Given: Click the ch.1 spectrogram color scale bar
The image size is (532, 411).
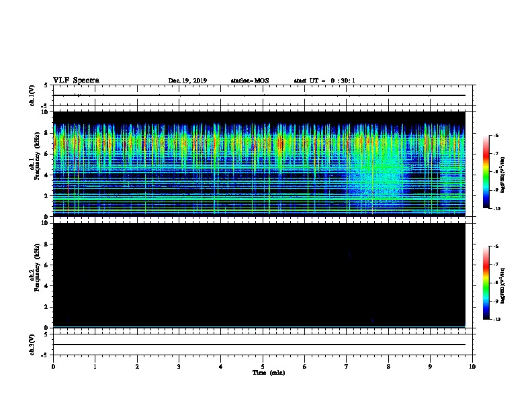Looking at the screenshot, I should coord(486,172).
